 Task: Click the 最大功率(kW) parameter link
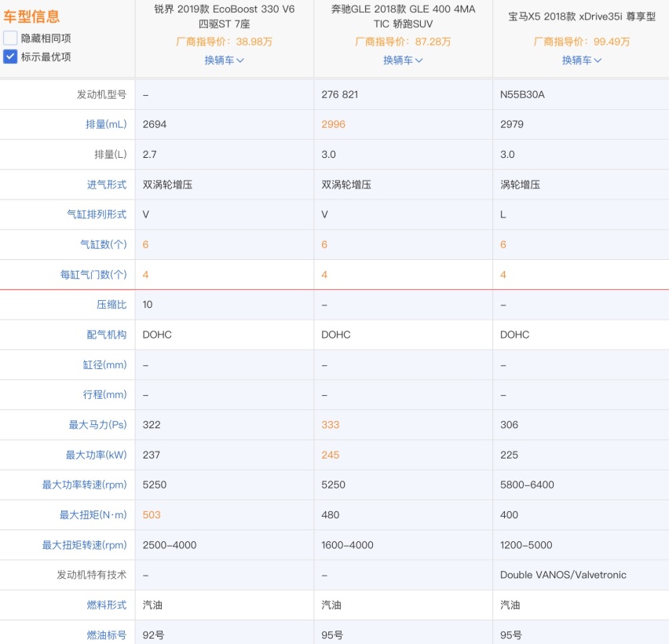tap(96, 455)
